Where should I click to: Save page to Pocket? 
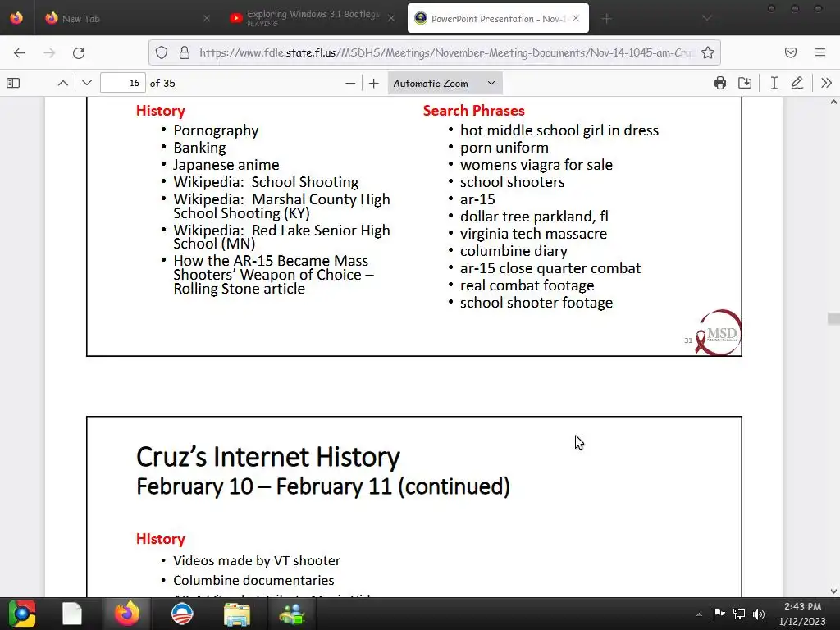coord(791,52)
